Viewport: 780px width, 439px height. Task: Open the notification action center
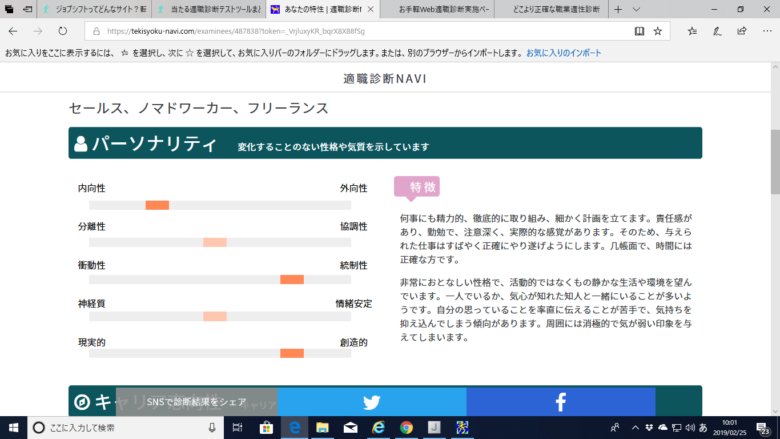click(x=763, y=428)
